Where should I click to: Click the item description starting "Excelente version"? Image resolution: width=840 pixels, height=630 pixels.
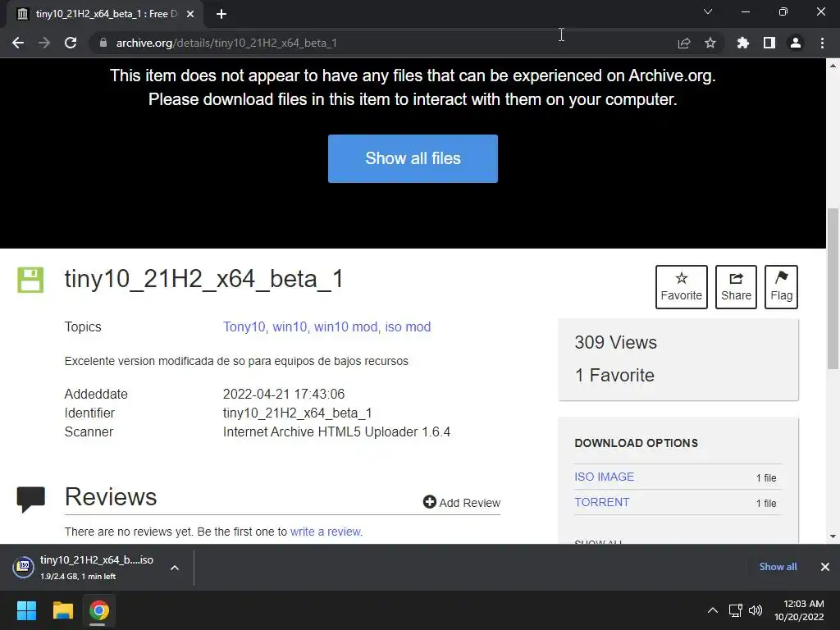tap(236, 361)
